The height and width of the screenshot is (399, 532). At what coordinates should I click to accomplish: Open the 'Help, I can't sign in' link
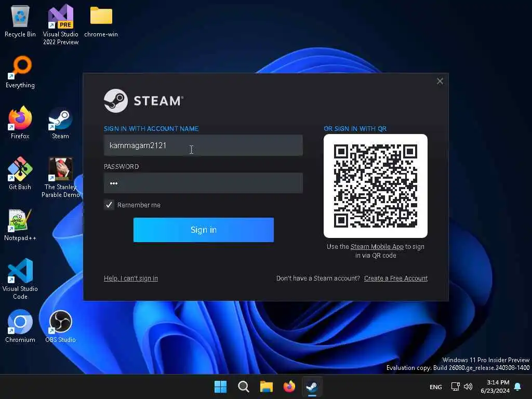[130, 278]
